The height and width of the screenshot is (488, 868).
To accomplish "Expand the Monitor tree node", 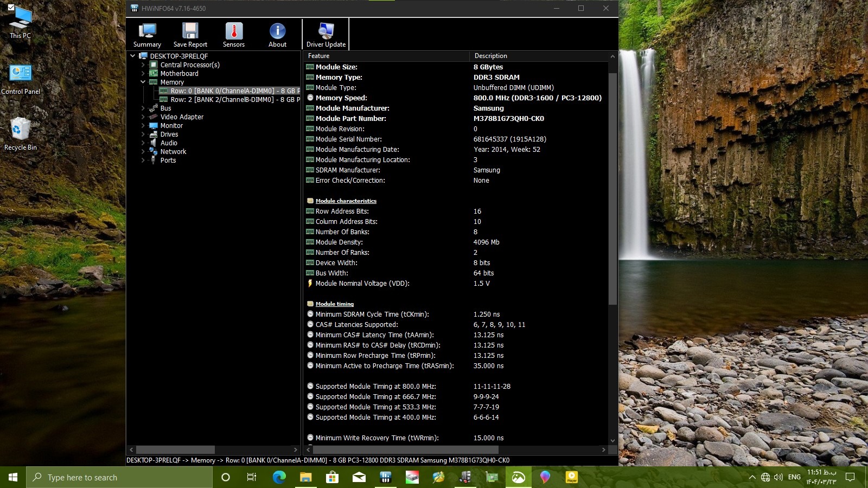I will point(143,126).
